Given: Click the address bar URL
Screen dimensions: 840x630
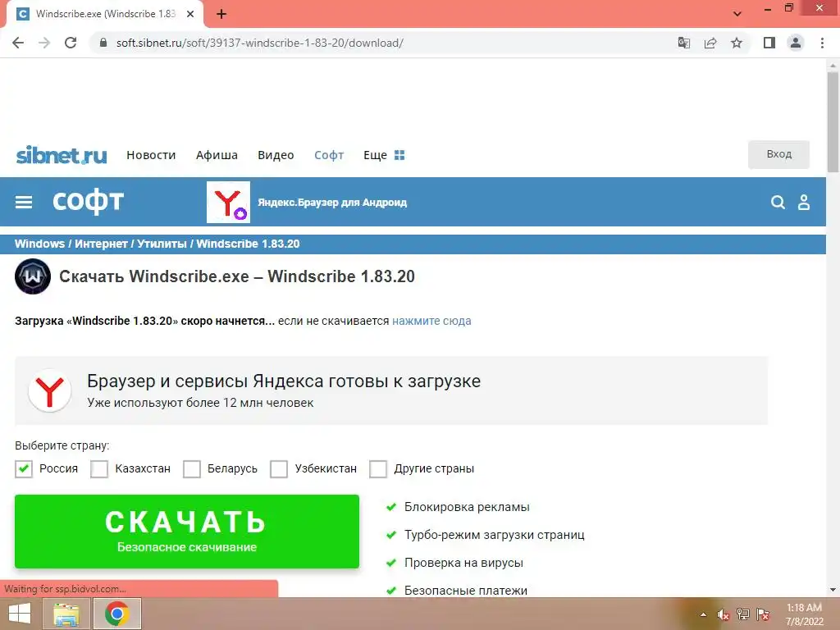Looking at the screenshot, I should [260, 43].
